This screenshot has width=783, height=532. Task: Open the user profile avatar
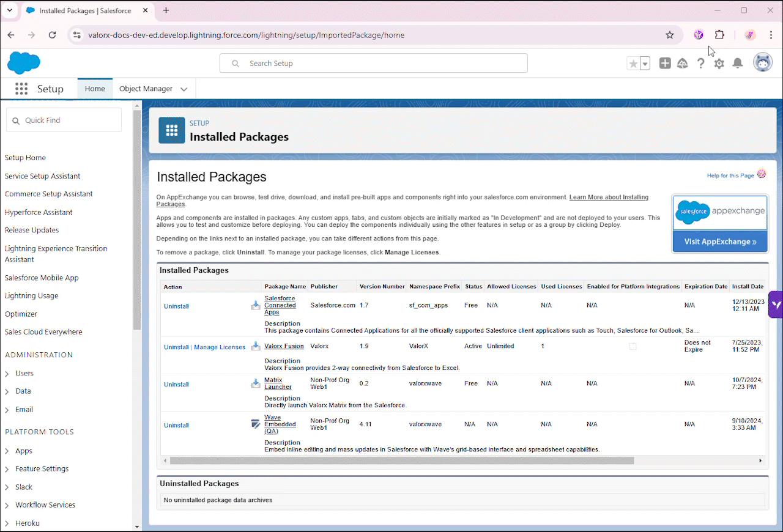point(763,62)
